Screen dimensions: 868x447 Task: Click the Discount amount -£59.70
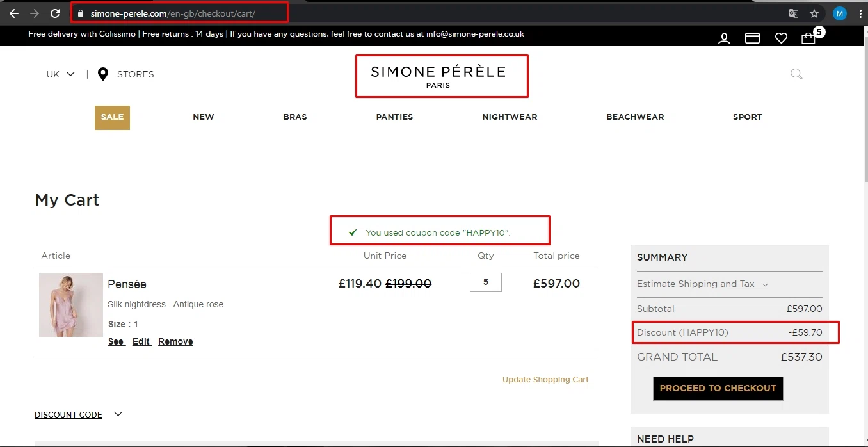point(805,332)
